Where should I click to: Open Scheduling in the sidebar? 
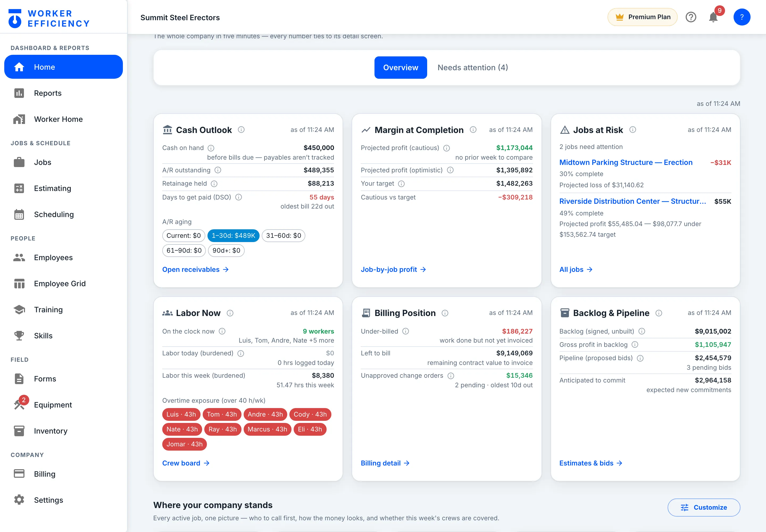pyautogui.click(x=63, y=215)
